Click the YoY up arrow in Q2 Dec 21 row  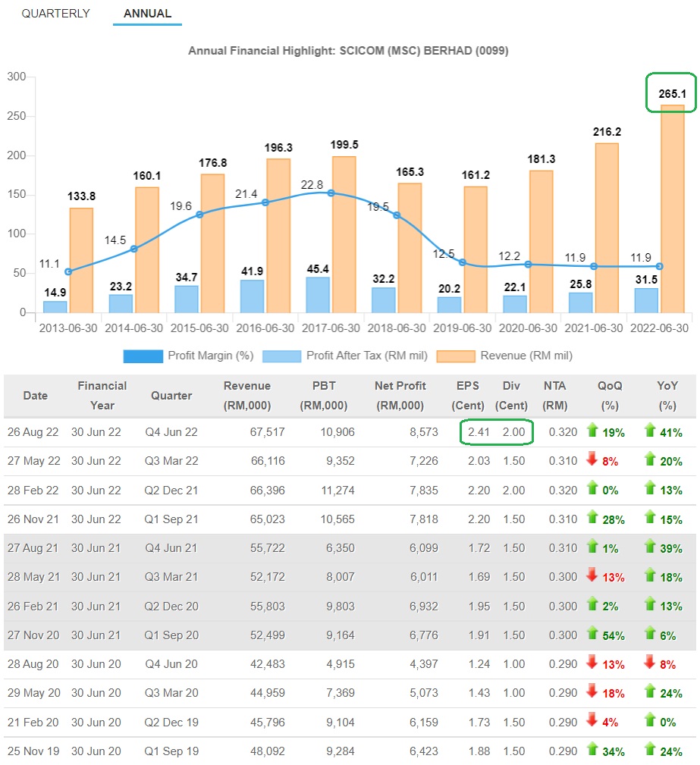(650, 488)
